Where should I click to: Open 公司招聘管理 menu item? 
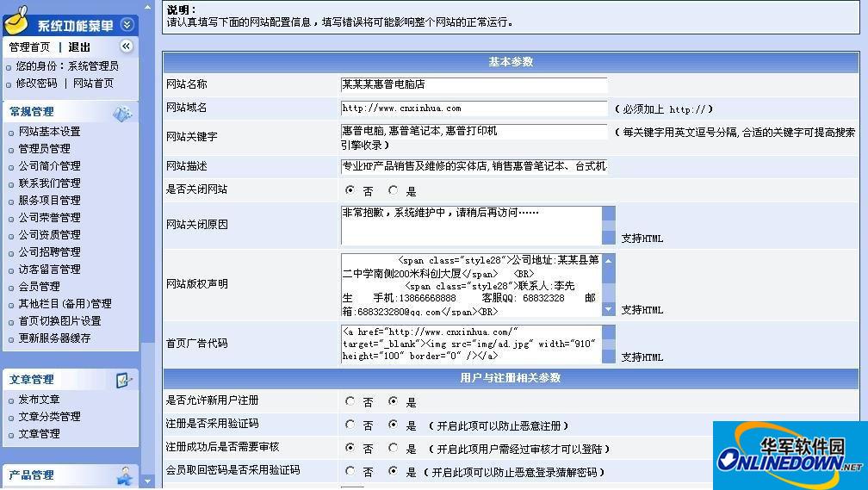(50, 251)
